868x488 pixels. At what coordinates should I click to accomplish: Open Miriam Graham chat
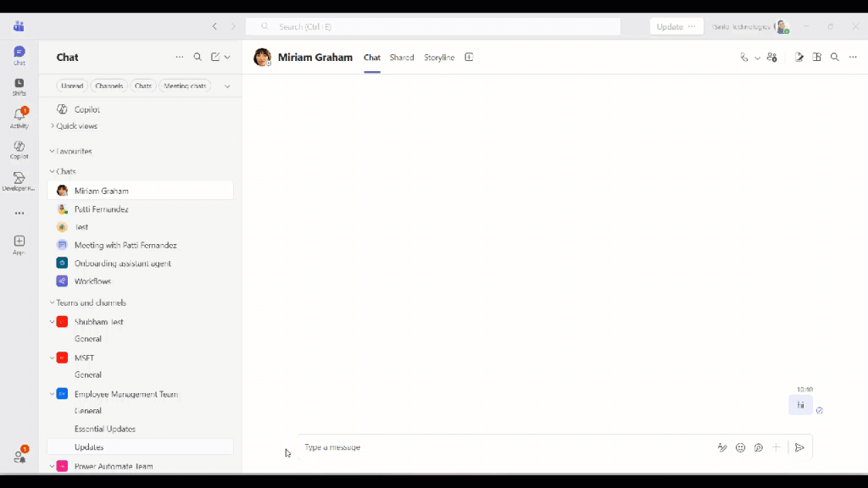click(x=140, y=191)
